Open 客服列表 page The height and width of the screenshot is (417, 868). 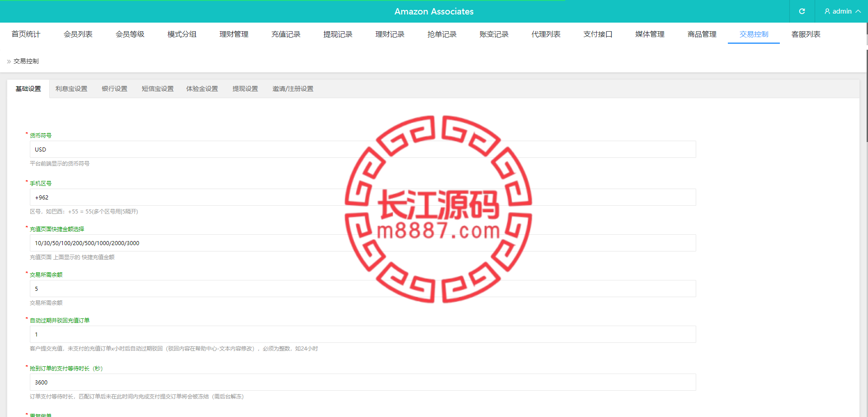806,34
